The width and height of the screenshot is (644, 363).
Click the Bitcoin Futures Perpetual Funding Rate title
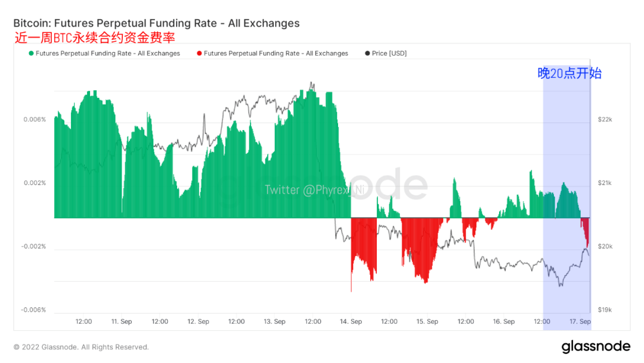pos(156,23)
